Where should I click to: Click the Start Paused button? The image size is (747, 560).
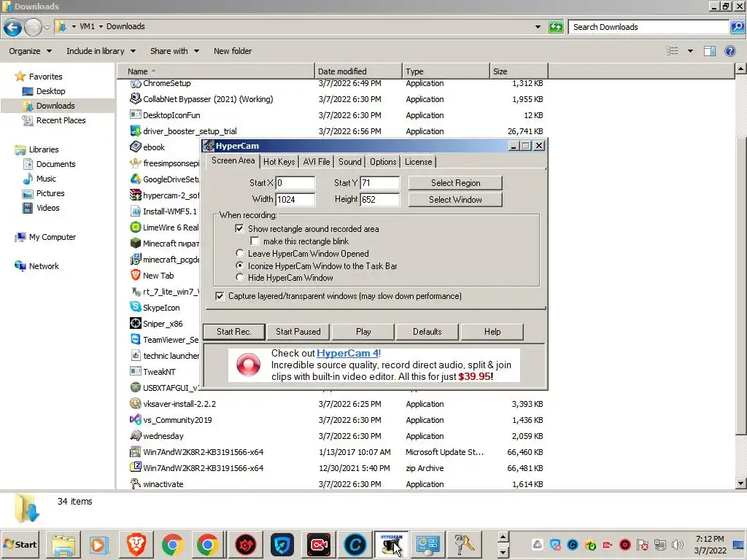tap(298, 332)
